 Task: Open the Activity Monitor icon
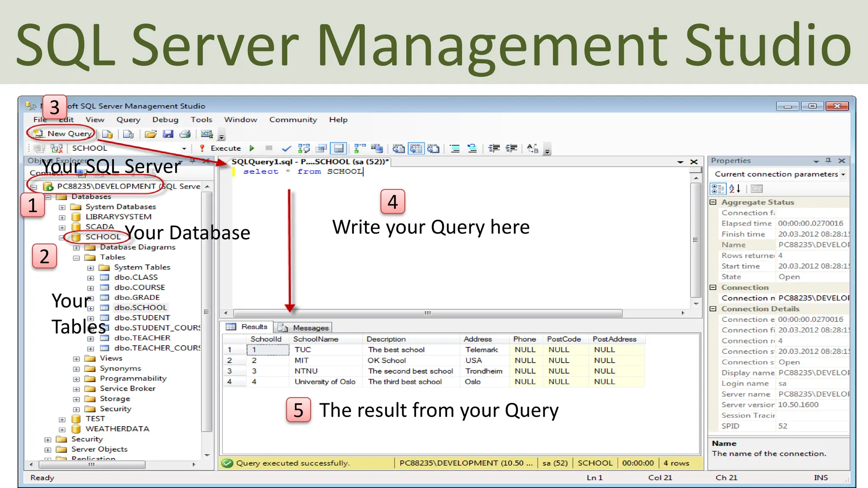tap(207, 134)
